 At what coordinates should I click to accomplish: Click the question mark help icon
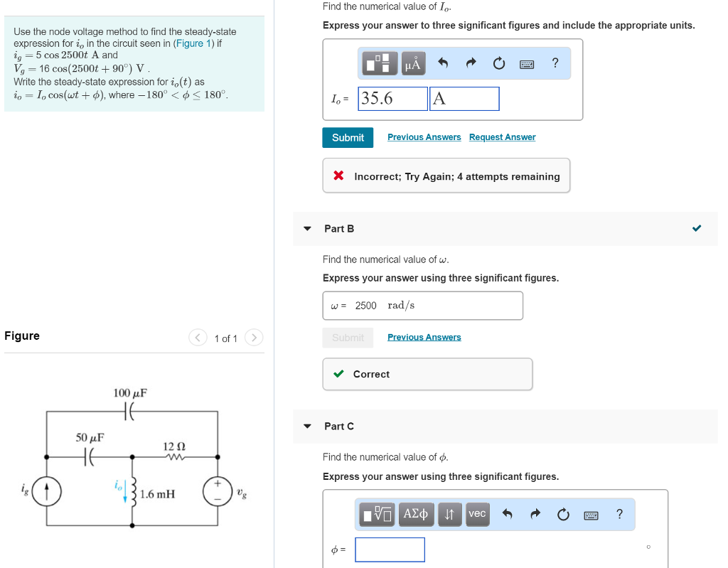(555, 63)
